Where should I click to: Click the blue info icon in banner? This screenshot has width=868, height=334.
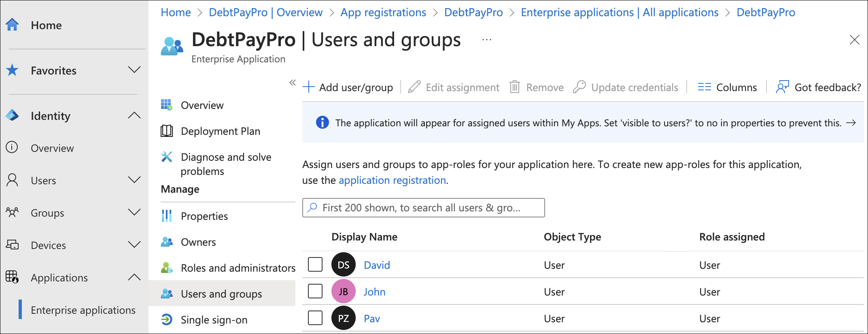tap(323, 122)
